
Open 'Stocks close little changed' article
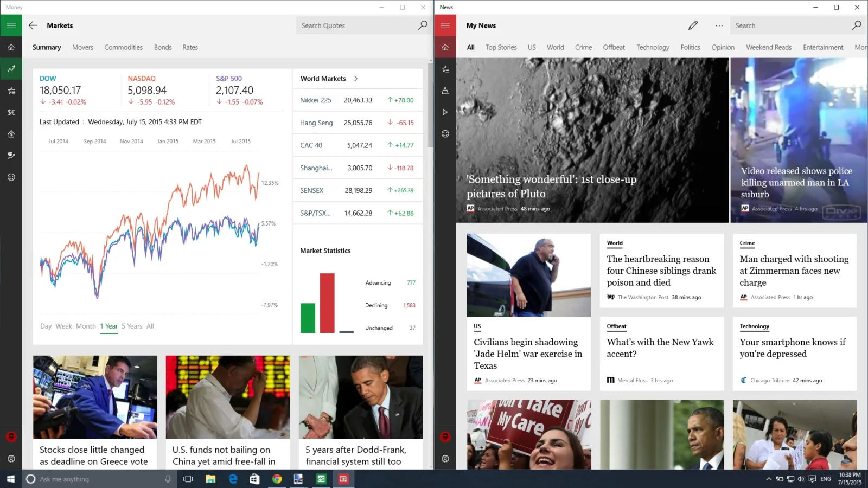[x=95, y=413]
